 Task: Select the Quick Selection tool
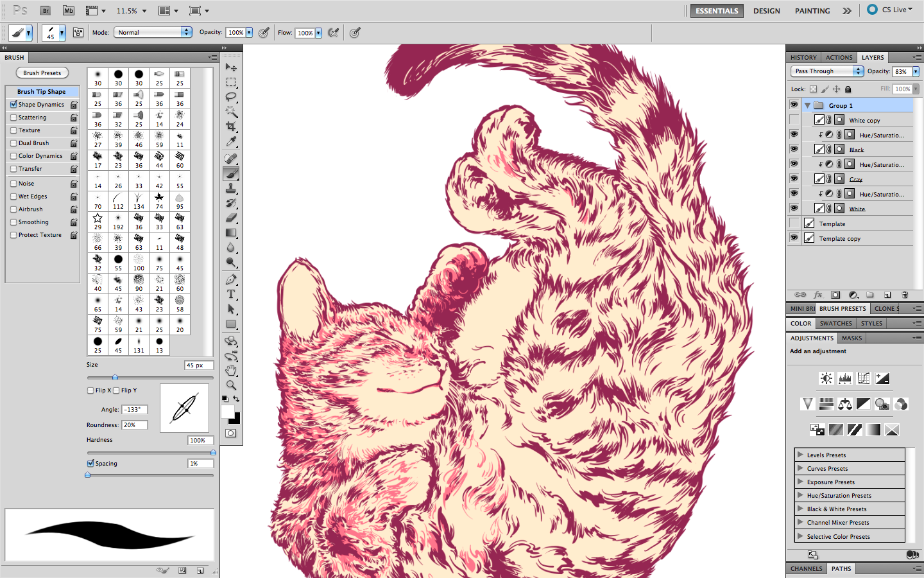pos(231,112)
